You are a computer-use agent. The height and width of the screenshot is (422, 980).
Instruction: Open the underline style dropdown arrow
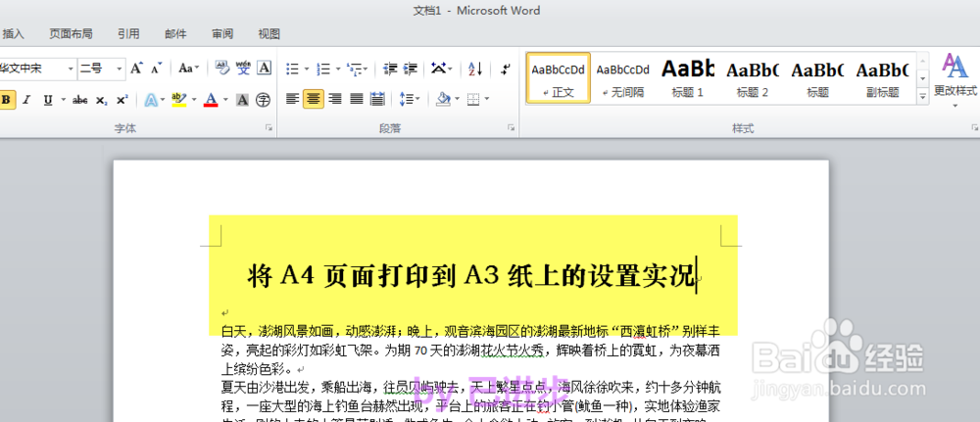pyautogui.click(x=63, y=100)
